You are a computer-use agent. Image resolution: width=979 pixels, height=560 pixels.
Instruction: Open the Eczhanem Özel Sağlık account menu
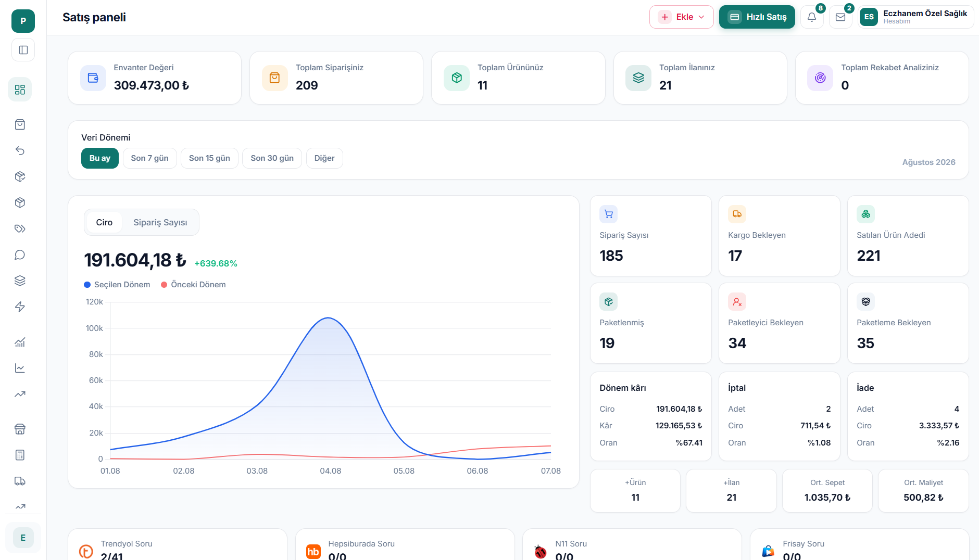pos(915,17)
